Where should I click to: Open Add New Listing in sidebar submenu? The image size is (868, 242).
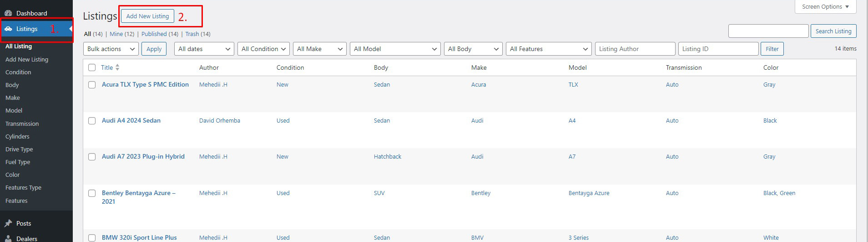27,59
